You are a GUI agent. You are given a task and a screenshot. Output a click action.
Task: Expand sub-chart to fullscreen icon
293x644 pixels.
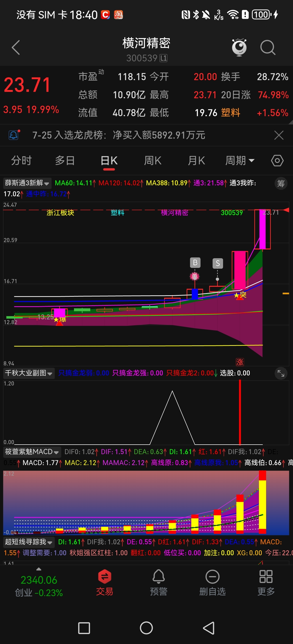pos(281,373)
